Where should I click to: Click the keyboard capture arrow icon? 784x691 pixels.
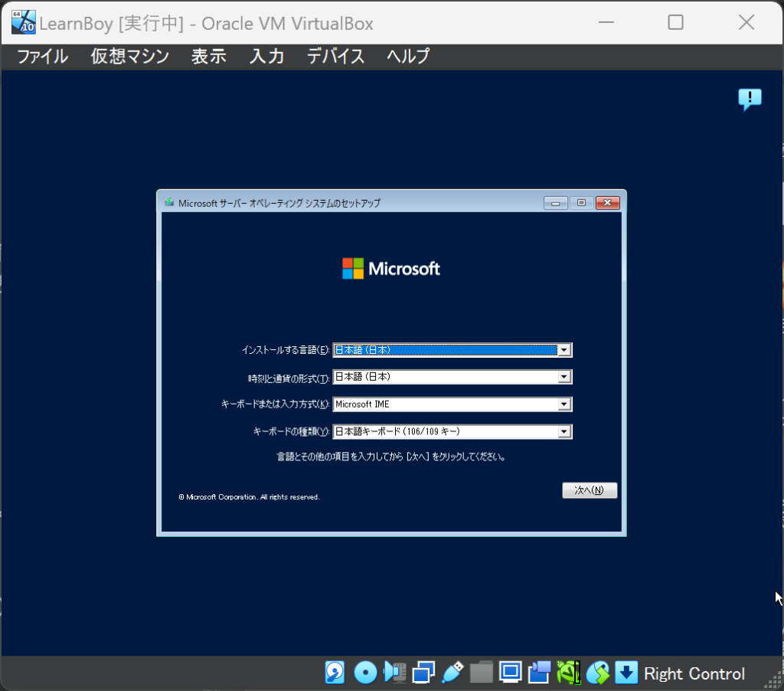click(x=626, y=673)
